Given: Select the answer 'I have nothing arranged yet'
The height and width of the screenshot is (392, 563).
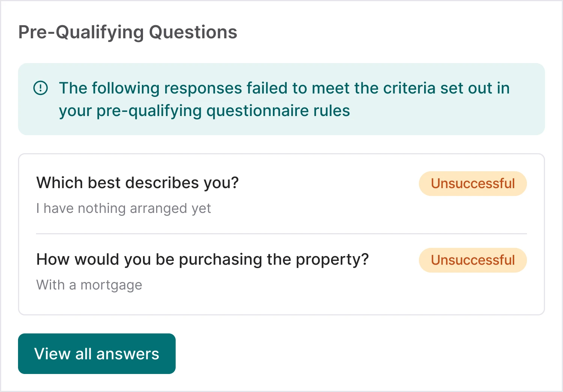Looking at the screenshot, I should (x=124, y=208).
